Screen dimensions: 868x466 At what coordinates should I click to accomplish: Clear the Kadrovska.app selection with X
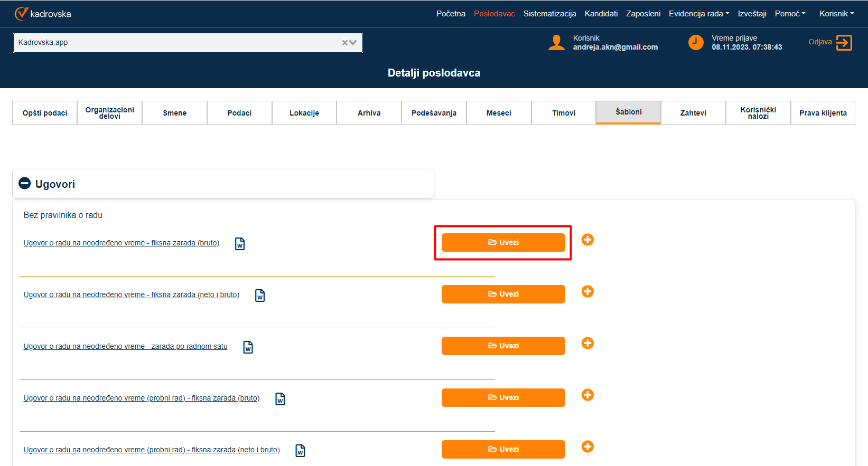[345, 43]
